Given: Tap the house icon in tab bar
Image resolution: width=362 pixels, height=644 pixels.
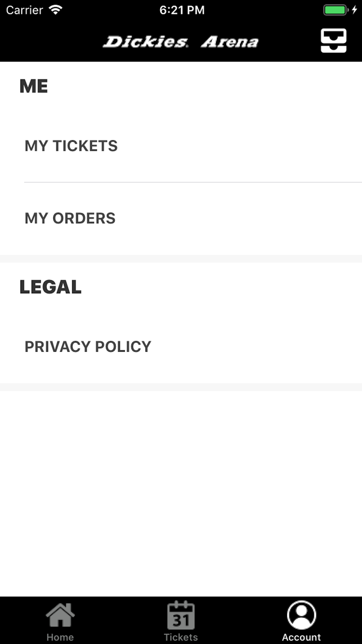Looking at the screenshot, I should pos(60,615).
